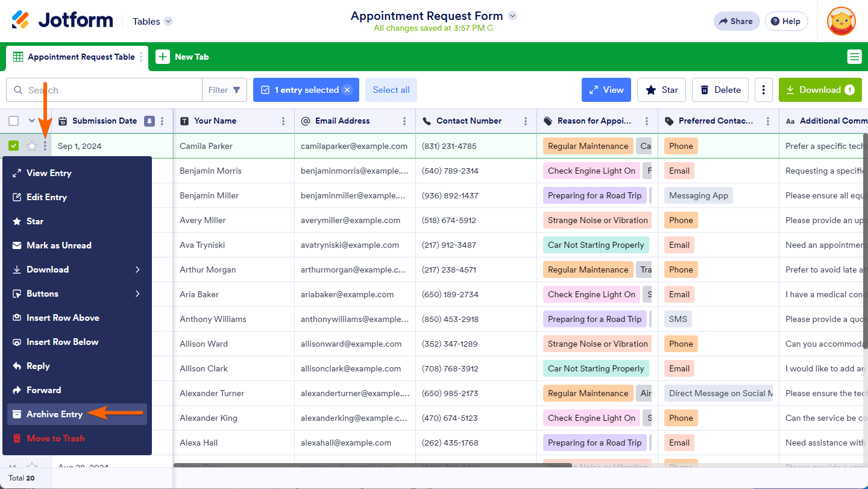The image size is (868, 489).
Task: Star the Camila Parker row
Action: point(32,146)
